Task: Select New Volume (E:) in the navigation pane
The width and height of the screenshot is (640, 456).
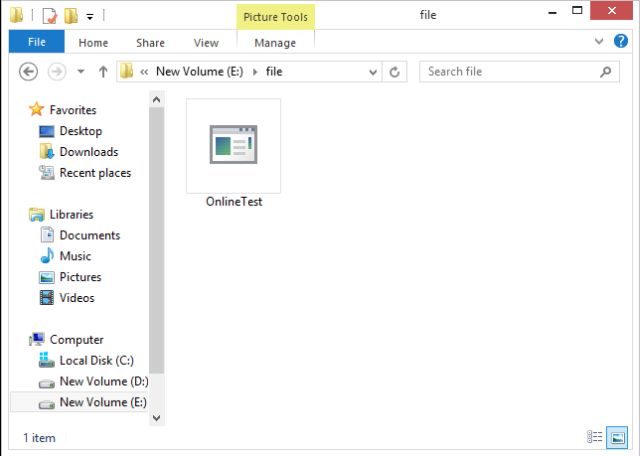Action: pyautogui.click(x=103, y=402)
